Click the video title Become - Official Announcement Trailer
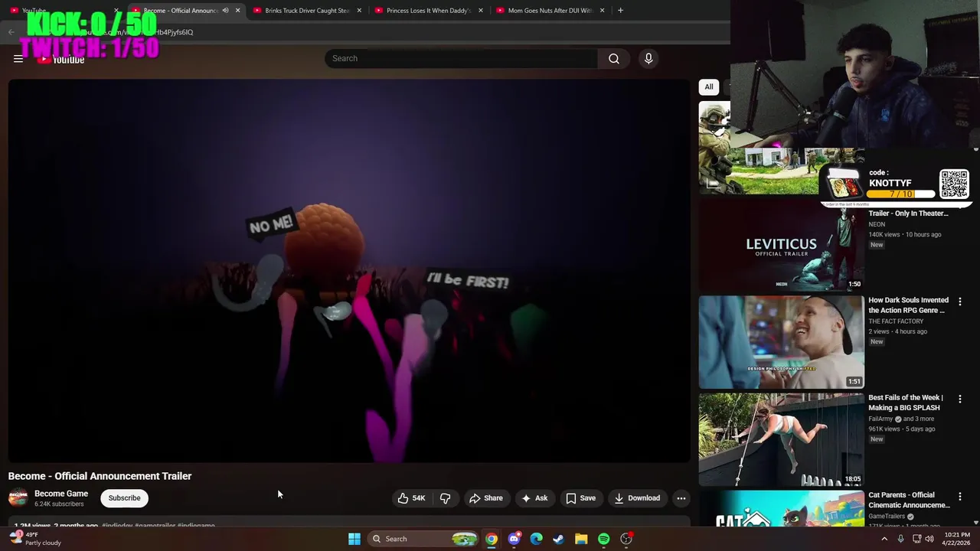 100,476
